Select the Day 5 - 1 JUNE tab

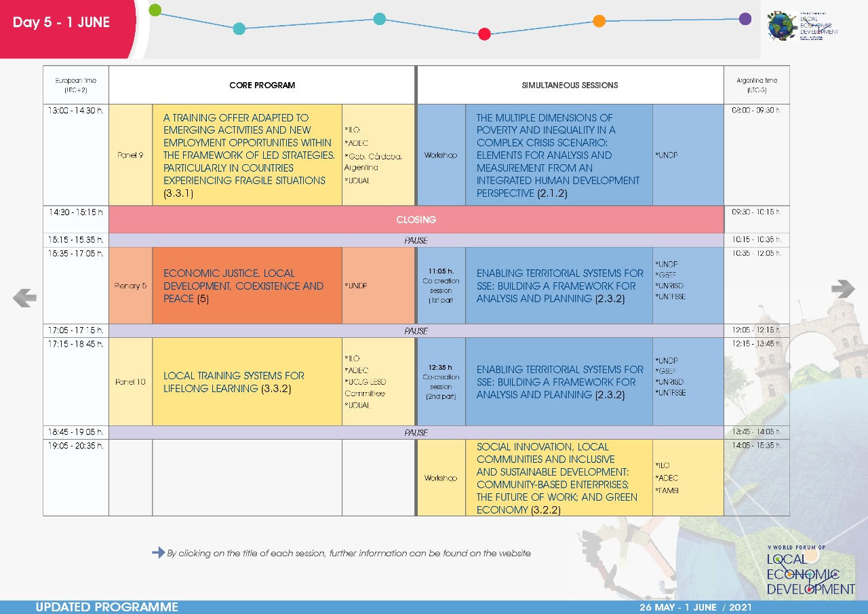pos(61,22)
